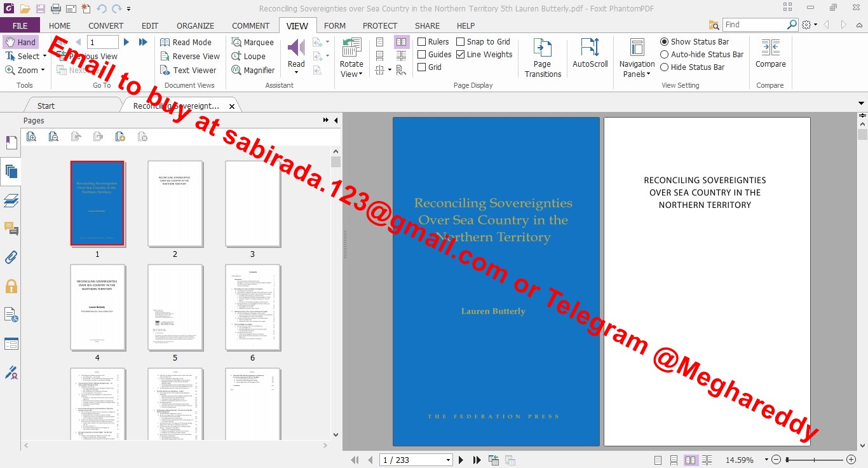
Task: Switch to the PROTECT ribbon tab
Action: tap(380, 25)
